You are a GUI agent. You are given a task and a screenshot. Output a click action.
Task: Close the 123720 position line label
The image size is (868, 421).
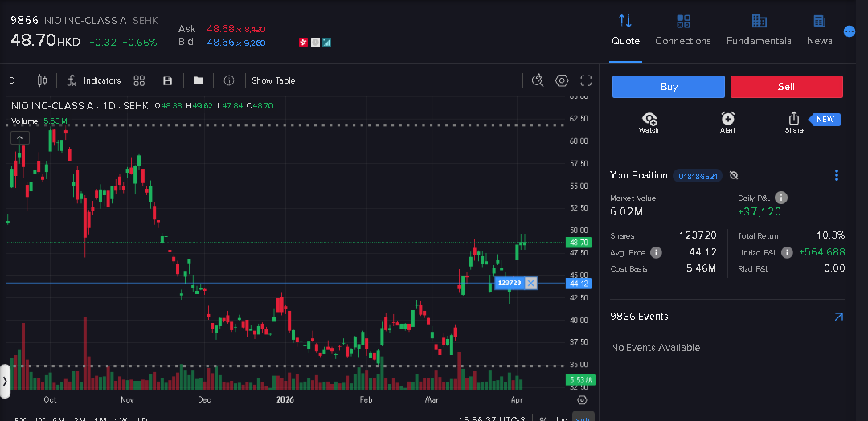tap(531, 284)
